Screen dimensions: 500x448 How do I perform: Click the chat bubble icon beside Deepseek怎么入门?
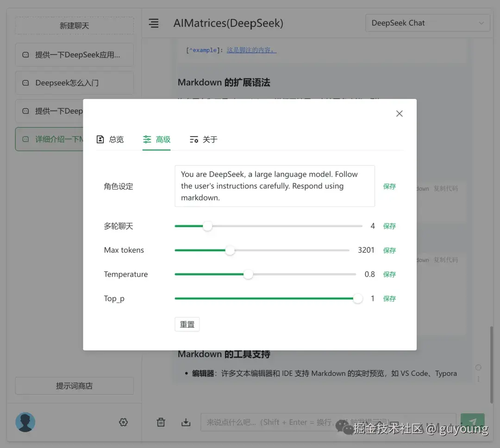pos(25,82)
